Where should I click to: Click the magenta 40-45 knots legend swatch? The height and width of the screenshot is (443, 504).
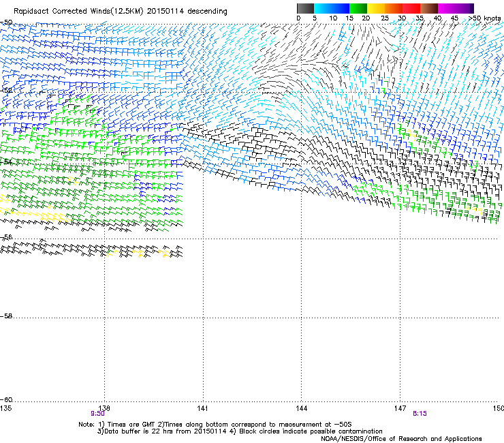447,8
